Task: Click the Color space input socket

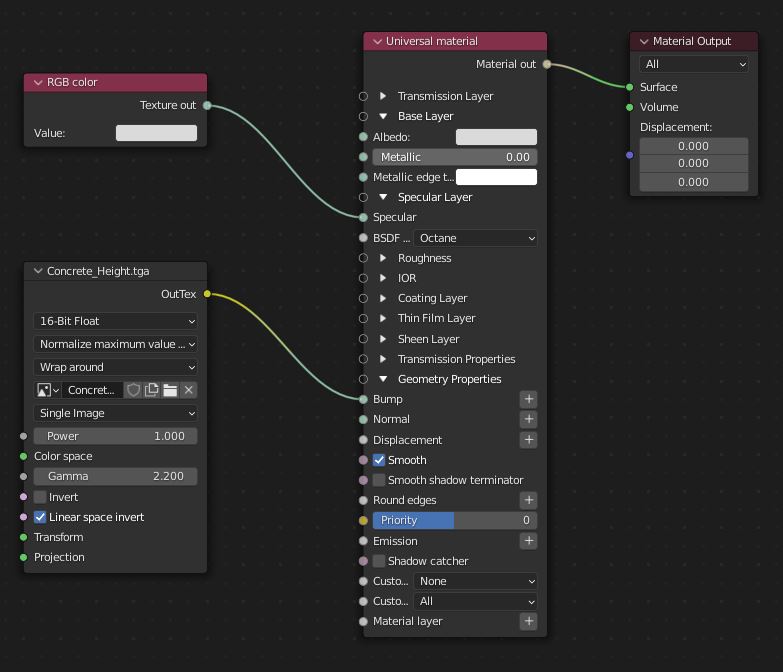Action: pyautogui.click(x=23, y=456)
